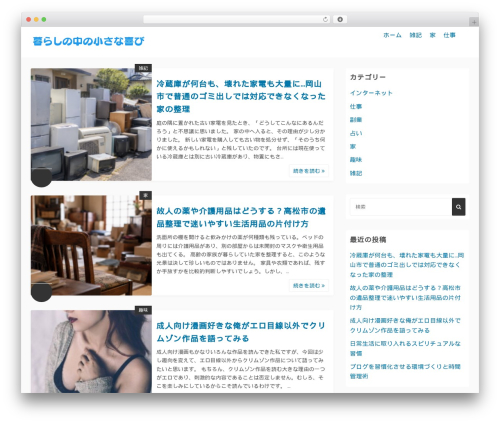Open the cluttered room thumbnail
This screenshot has height=423, width=500.
[91, 245]
